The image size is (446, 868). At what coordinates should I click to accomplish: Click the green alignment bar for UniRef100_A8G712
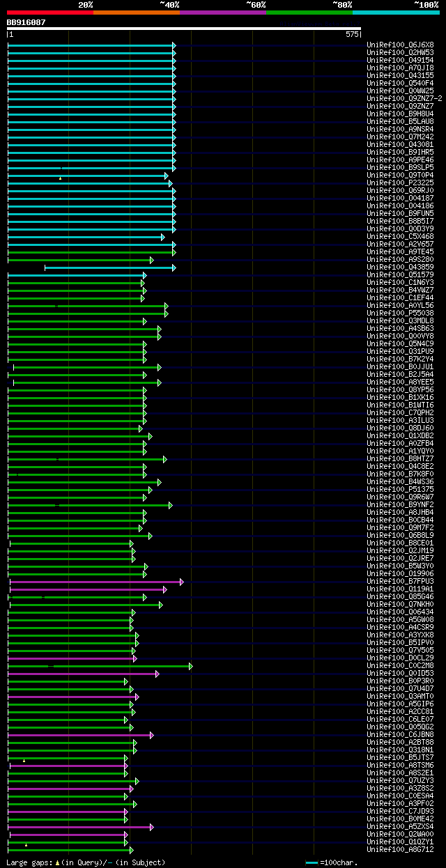(70, 850)
